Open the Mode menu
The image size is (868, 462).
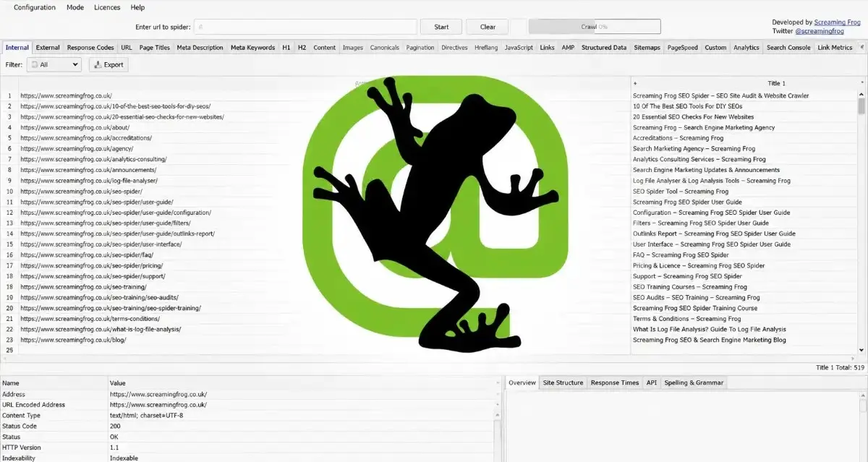click(x=75, y=7)
